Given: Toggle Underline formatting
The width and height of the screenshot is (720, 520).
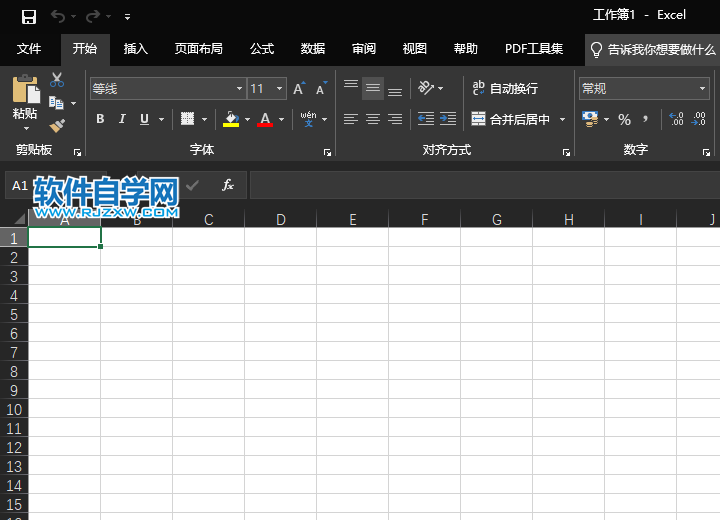Looking at the screenshot, I should 144,119.
